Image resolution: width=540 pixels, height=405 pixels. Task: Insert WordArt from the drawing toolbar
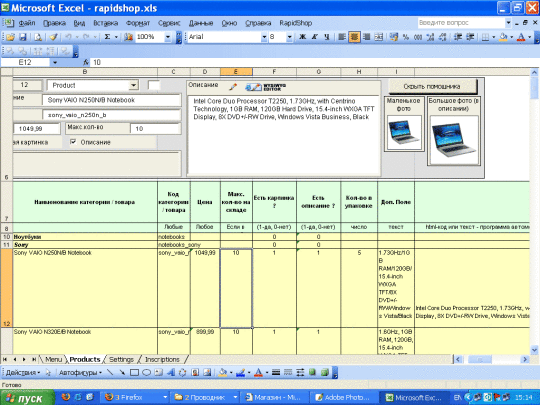171,372
